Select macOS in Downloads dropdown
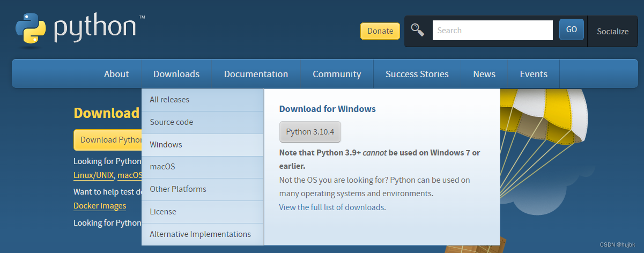The height and width of the screenshot is (253, 644). [203, 167]
